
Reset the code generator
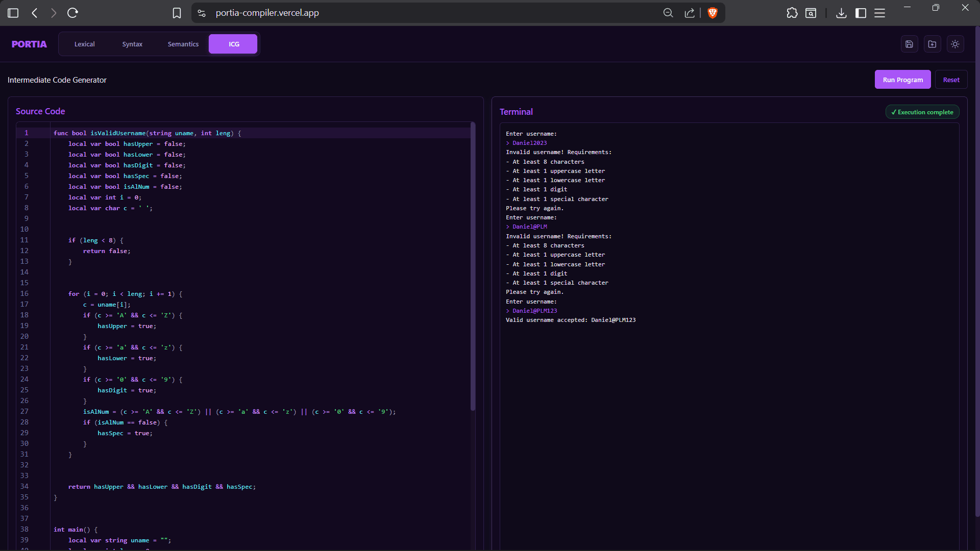(x=951, y=80)
